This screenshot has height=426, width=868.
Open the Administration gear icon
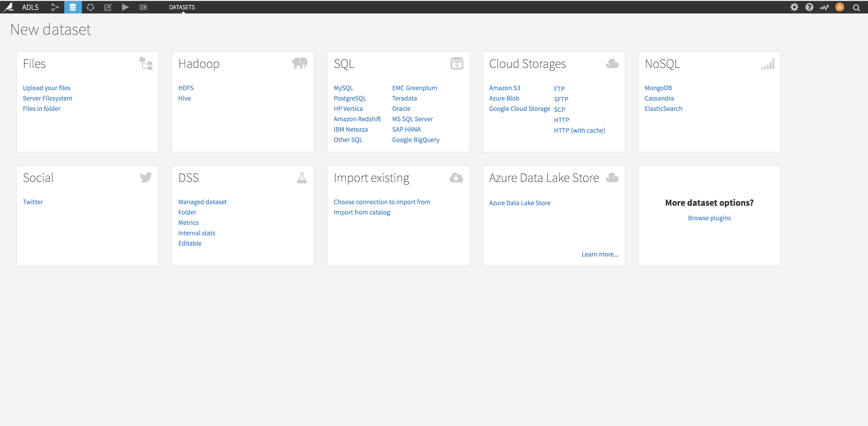[794, 7]
